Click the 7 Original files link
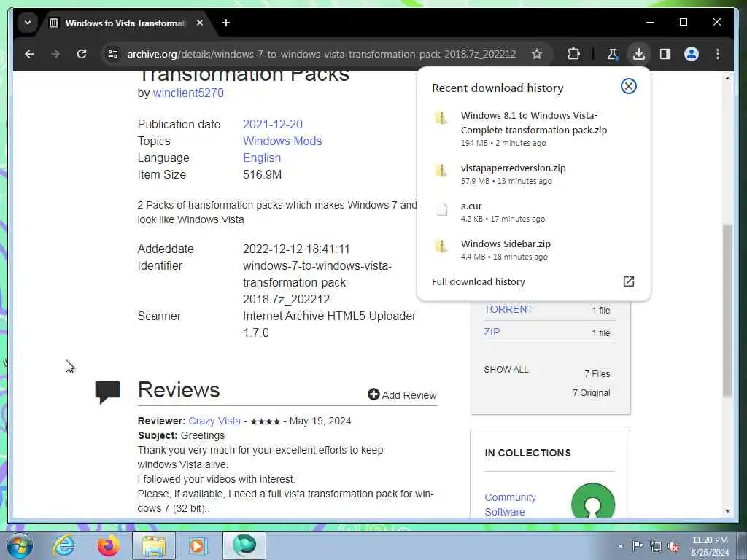Viewport: 747px width, 560px height. click(591, 393)
